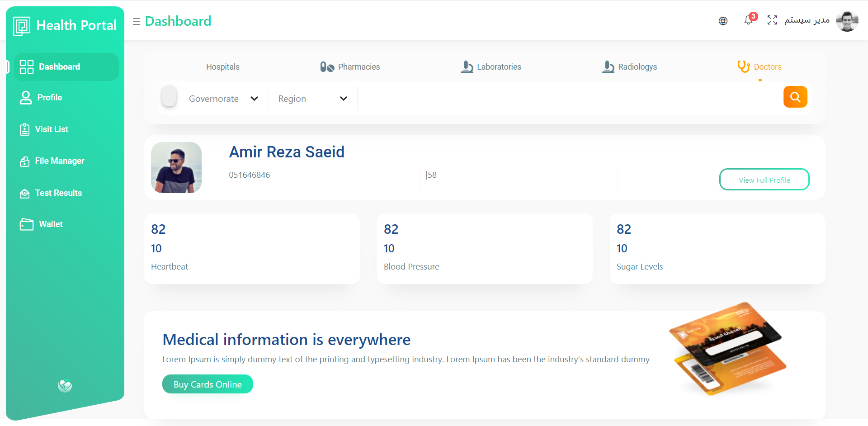The image size is (868, 426).
Task: Open Profile in the sidebar
Action: [x=50, y=98]
